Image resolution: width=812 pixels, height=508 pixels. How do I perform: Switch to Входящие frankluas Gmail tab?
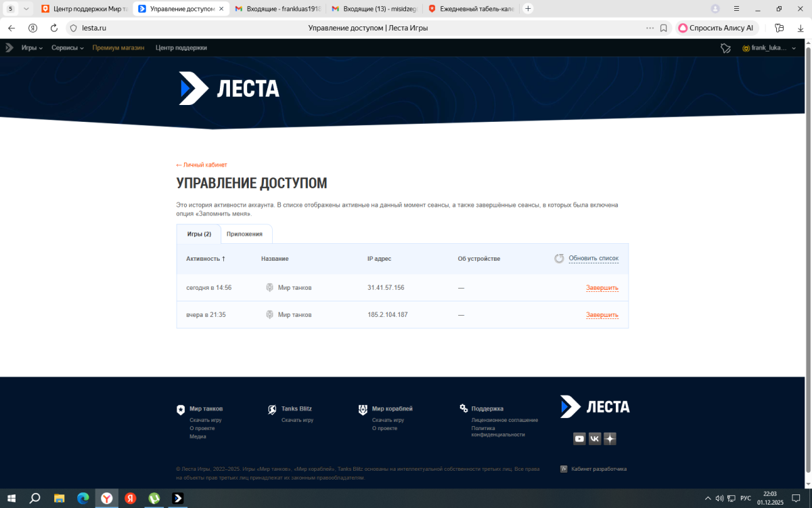coord(278,9)
